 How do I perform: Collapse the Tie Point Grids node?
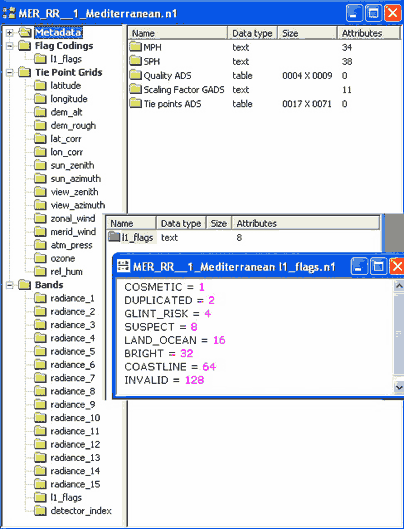coord(9,73)
